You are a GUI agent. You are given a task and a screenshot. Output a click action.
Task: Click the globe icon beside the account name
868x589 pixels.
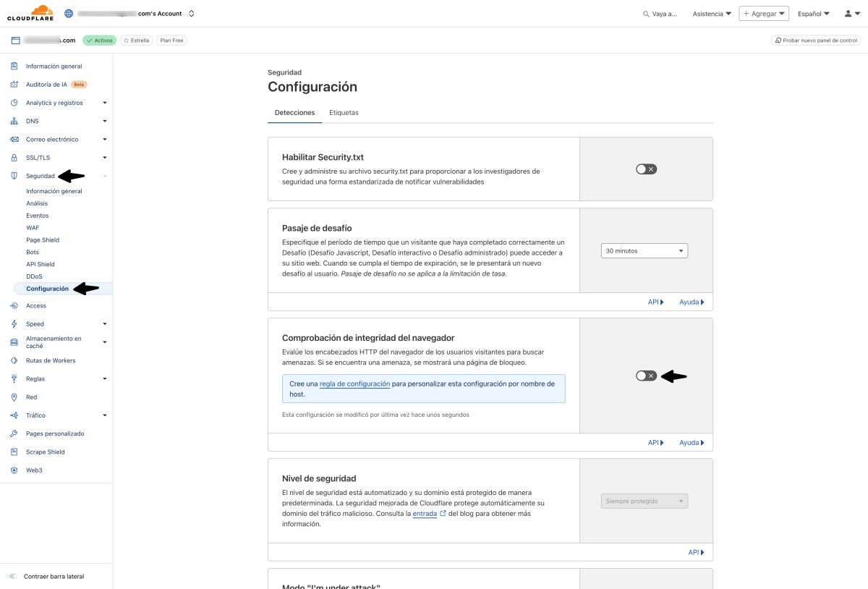tap(69, 13)
